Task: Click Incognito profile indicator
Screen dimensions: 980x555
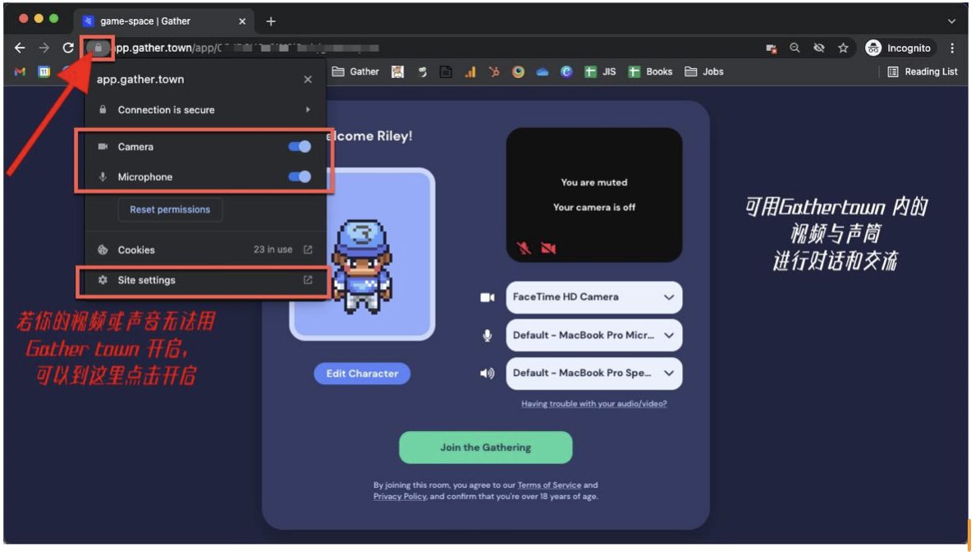Action: [x=899, y=48]
